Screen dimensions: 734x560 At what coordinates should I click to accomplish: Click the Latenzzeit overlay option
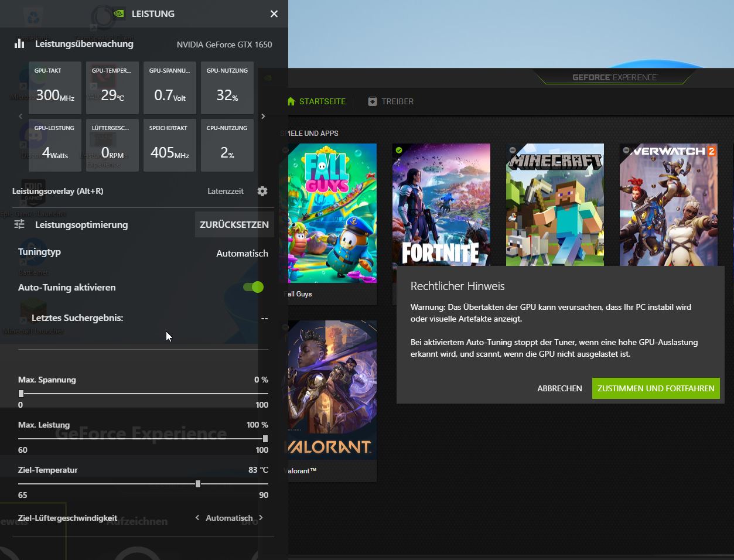(226, 191)
